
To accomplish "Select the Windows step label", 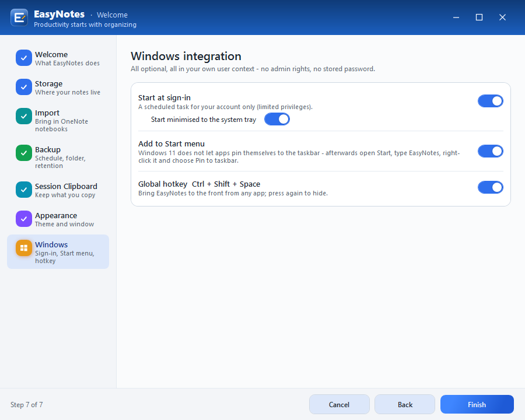I will click(51, 244).
